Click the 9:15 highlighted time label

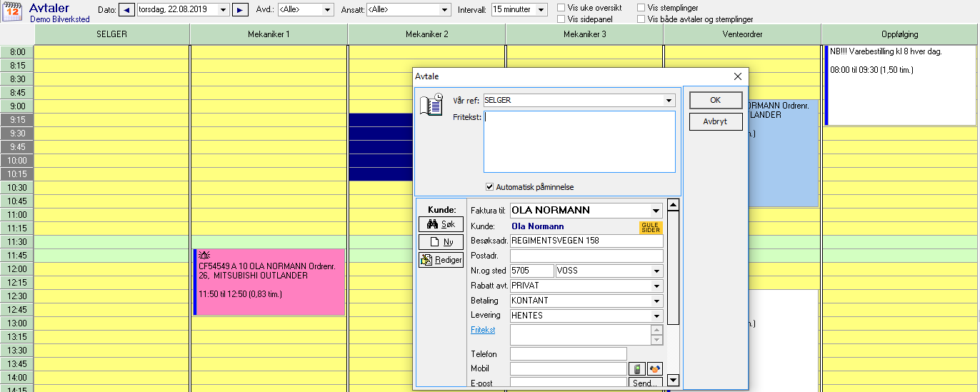click(x=17, y=120)
